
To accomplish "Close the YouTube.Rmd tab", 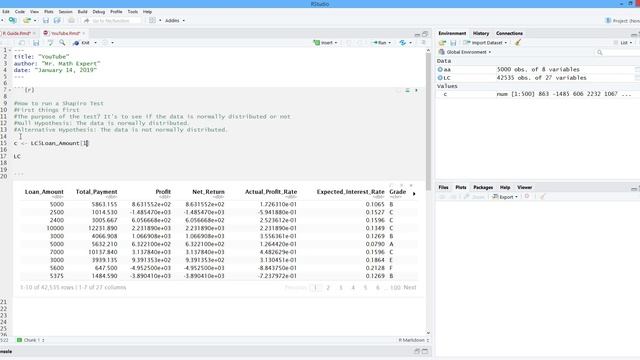I will coord(84,33).
